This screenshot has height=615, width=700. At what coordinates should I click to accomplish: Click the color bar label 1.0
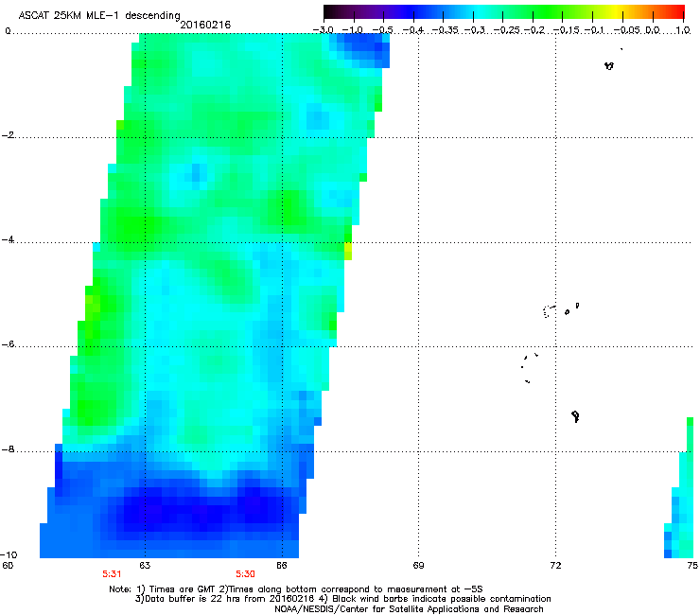(683, 30)
